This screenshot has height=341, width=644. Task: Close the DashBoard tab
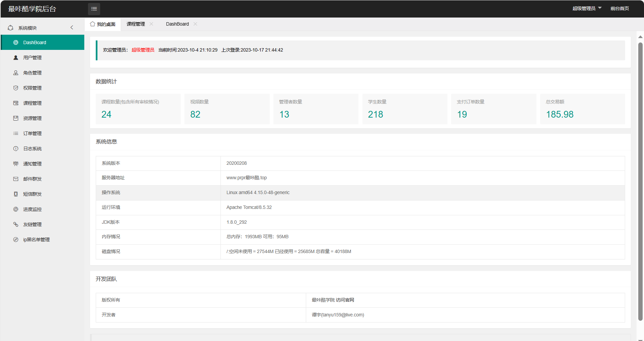point(195,24)
